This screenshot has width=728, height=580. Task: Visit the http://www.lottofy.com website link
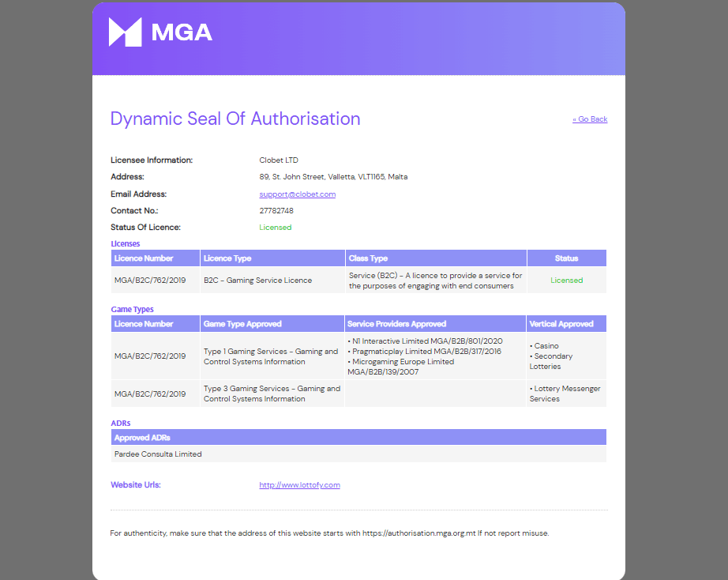click(299, 484)
